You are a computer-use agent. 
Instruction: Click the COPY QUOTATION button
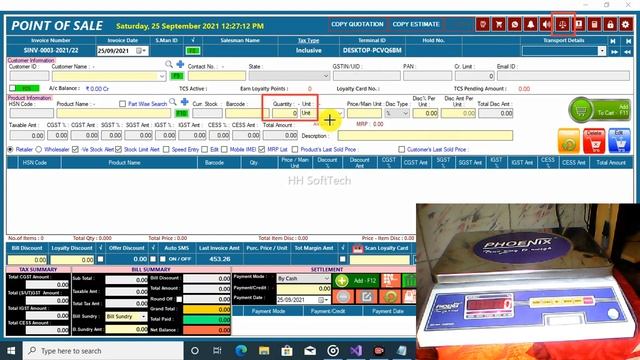click(x=357, y=24)
